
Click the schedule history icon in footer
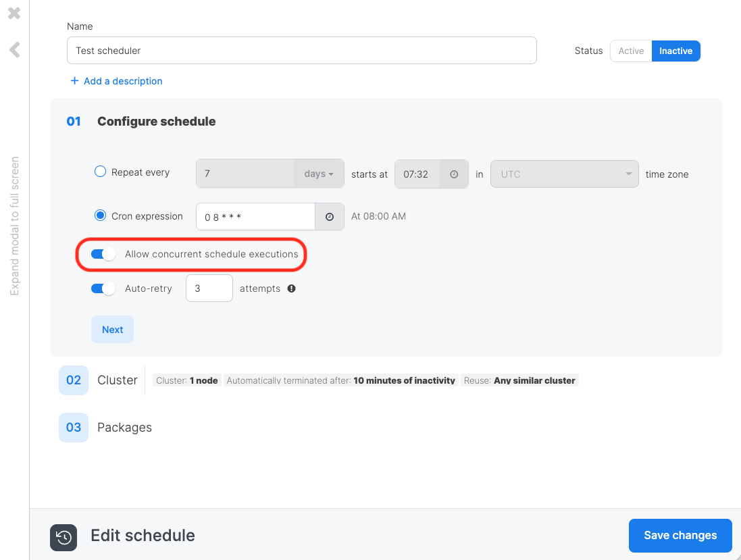click(x=63, y=537)
